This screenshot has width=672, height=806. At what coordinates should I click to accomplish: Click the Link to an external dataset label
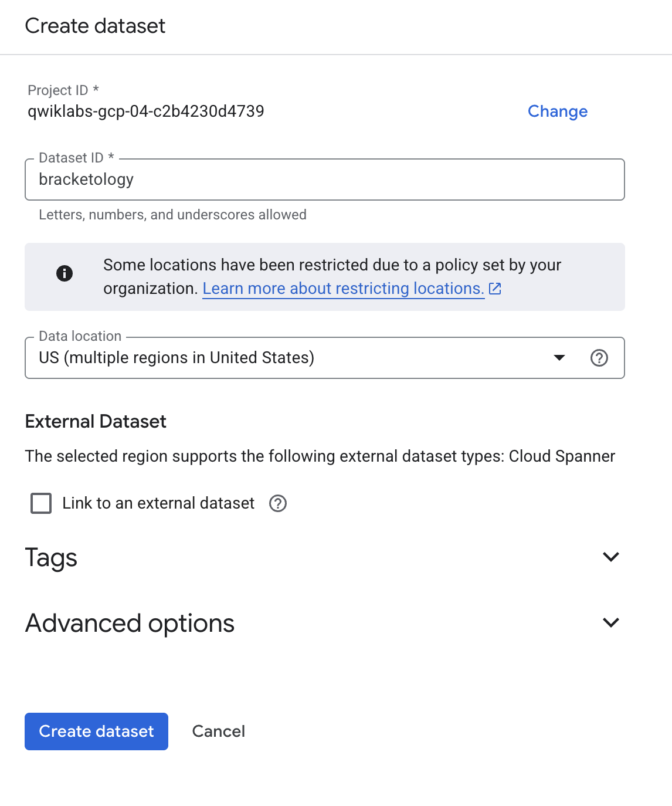coord(158,503)
